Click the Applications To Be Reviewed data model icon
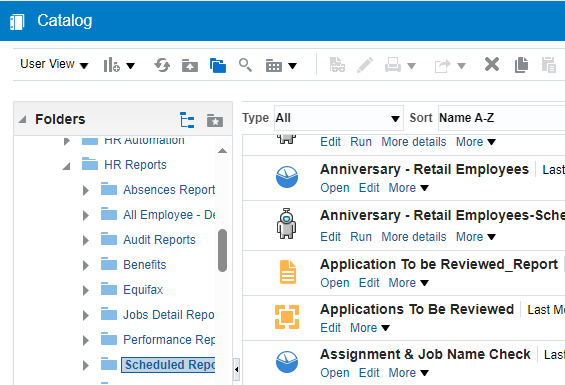 [x=287, y=317]
